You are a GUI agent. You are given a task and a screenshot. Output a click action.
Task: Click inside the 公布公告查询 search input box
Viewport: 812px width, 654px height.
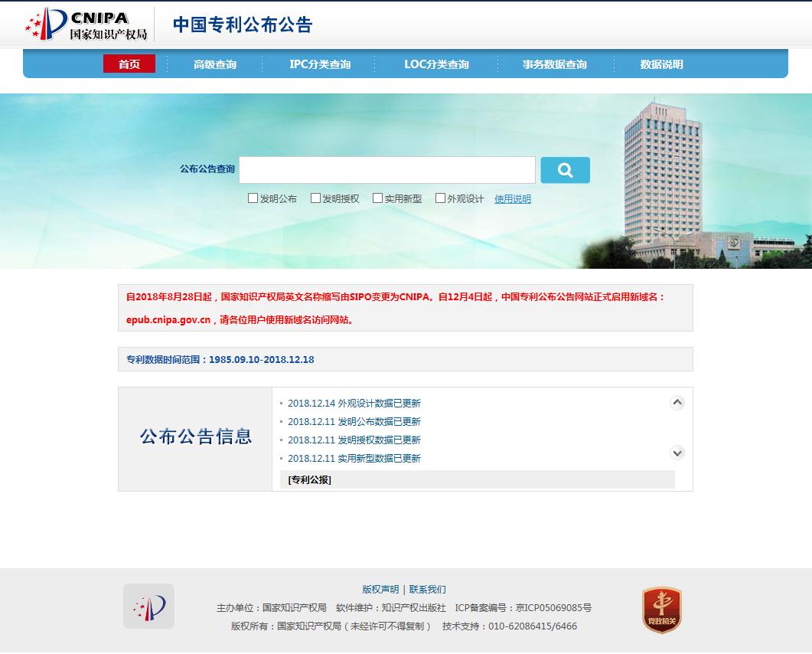386,169
